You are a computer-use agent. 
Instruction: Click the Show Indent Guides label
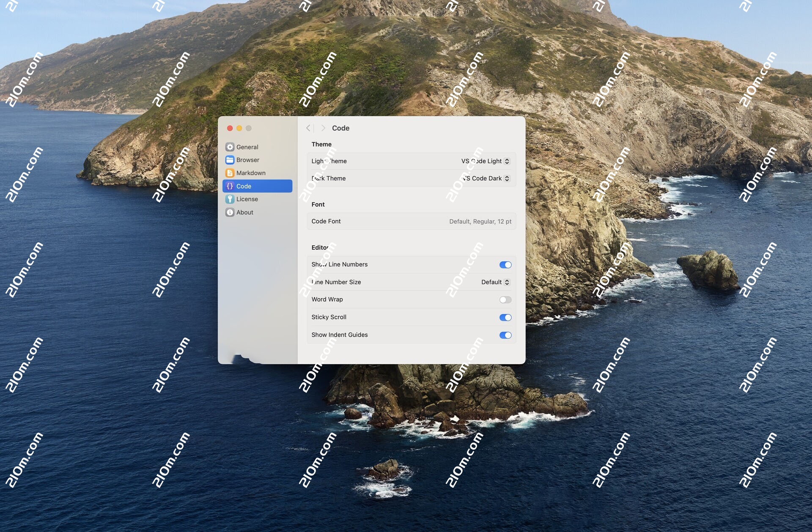pyautogui.click(x=340, y=335)
